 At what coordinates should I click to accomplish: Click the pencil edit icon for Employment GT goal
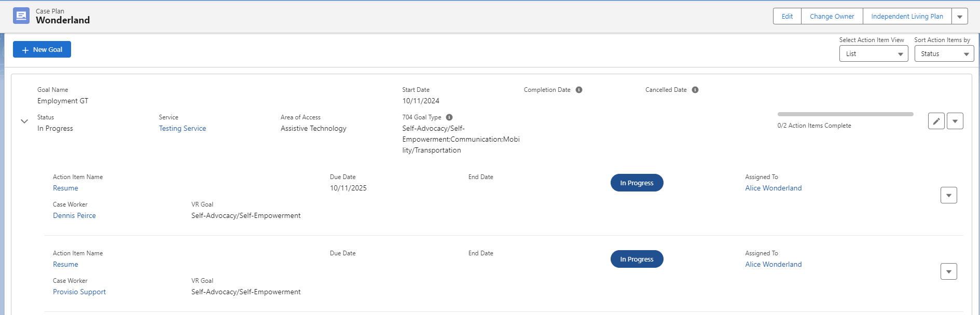pyautogui.click(x=936, y=121)
